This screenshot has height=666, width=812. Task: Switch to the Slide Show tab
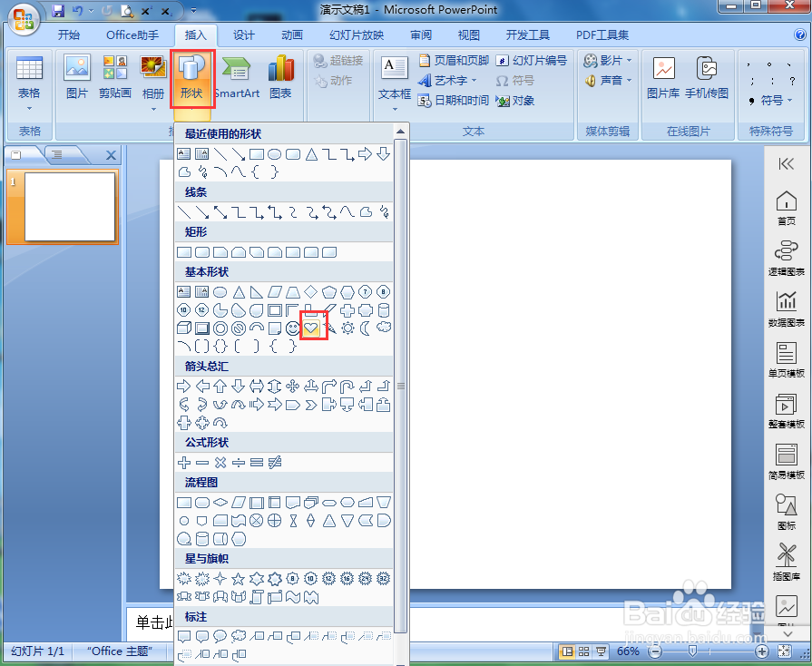pos(357,34)
